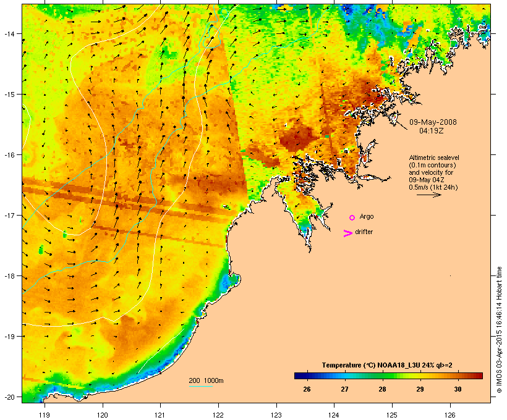This screenshot has width=507, height=420.
Task: Click the date text 09-May-2008
Action: coord(433,122)
